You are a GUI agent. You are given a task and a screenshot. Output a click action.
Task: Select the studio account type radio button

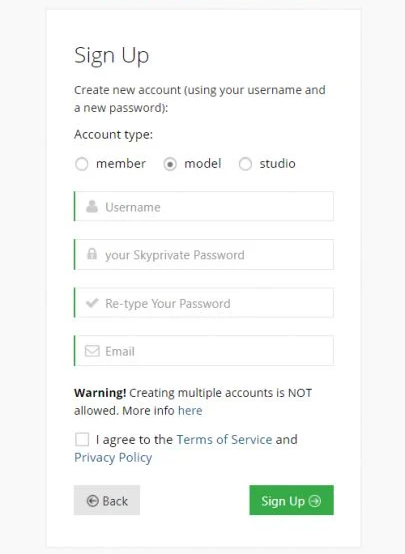(245, 164)
